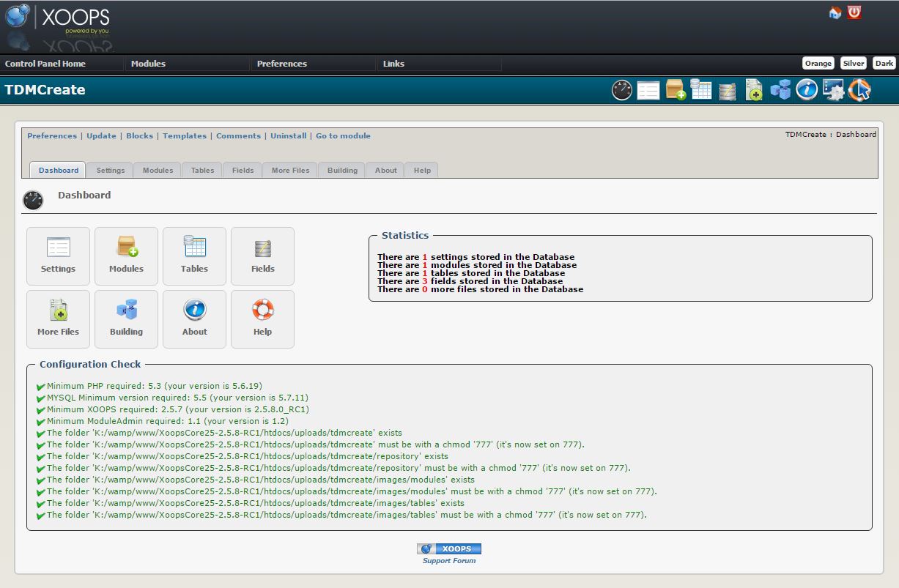Click the Uninstall link
The height and width of the screenshot is (588, 899).
(289, 135)
